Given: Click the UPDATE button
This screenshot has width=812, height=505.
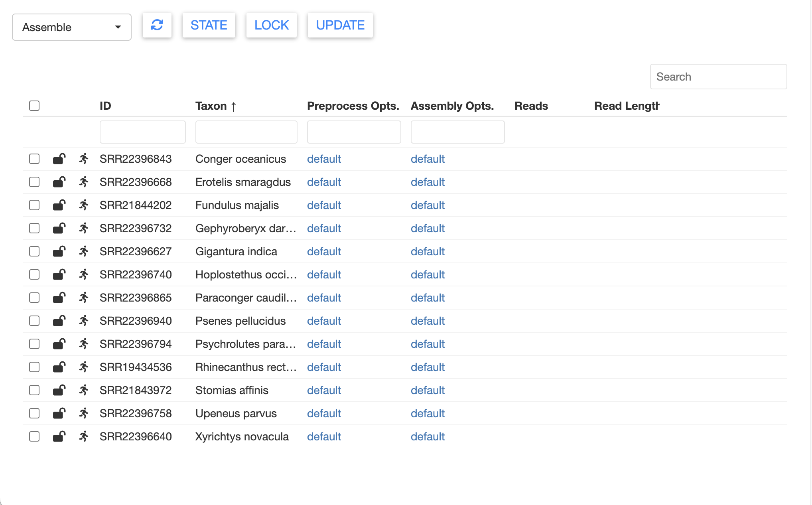Looking at the screenshot, I should pyautogui.click(x=340, y=25).
